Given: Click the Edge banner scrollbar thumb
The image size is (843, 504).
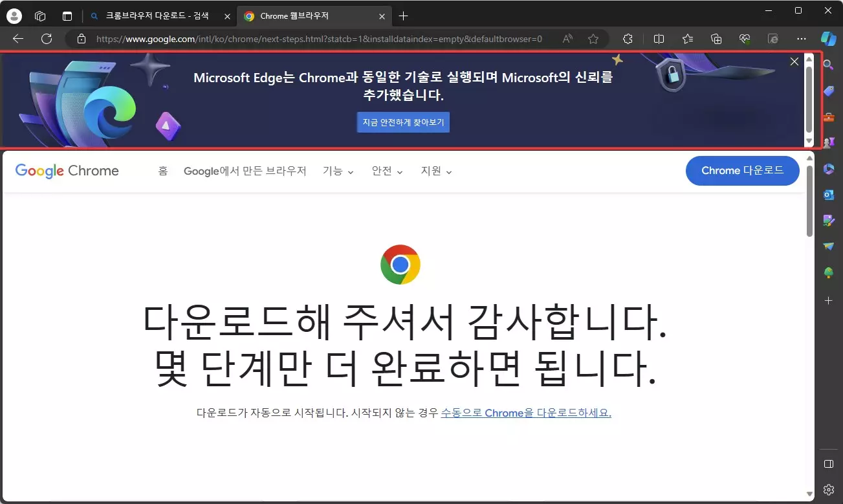Looking at the screenshot, I should pyautogui.click(x=809, y=99).
